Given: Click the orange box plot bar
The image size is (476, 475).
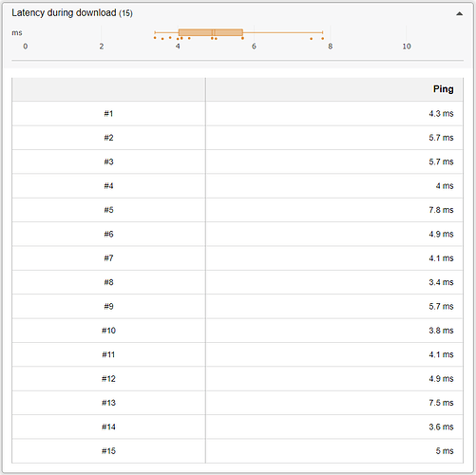Looking at the screenshot, I should 211,32.
